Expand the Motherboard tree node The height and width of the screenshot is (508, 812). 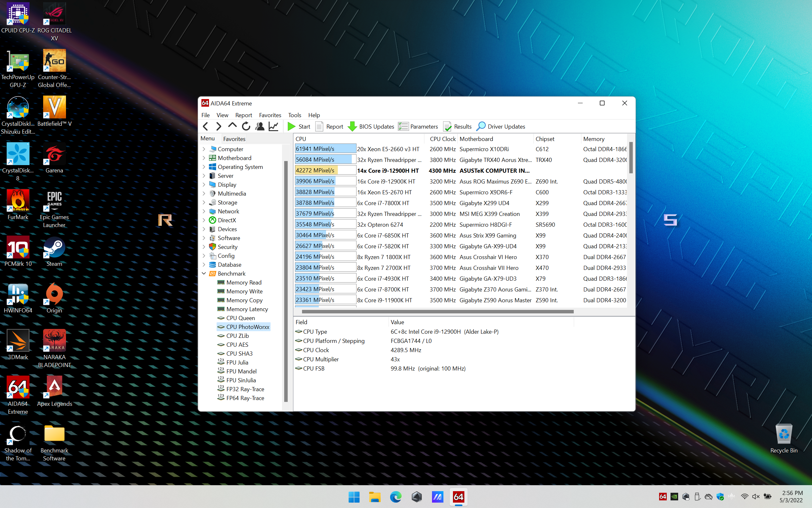(x=204, y=158)
